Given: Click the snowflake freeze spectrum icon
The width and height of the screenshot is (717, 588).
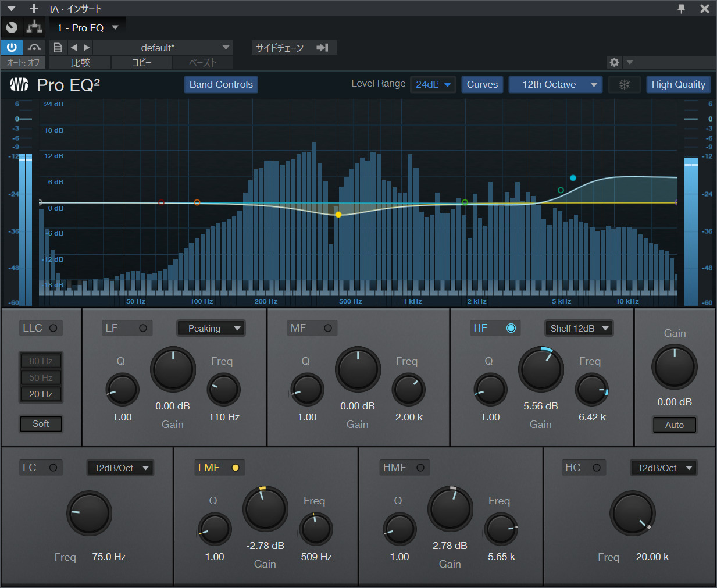Looking at the screenshot, I should coord(624,85).
